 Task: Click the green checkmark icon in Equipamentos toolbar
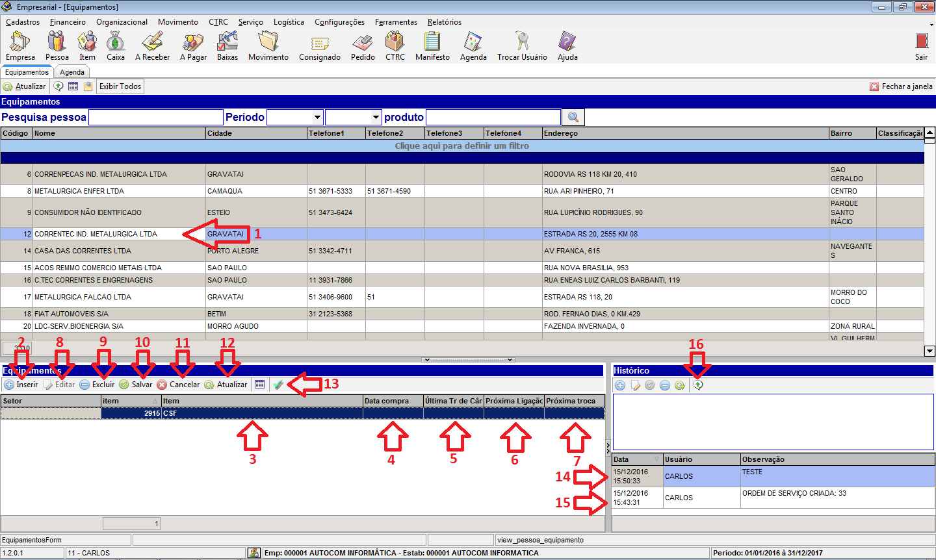pyautogui.click(x=278, y=385)
